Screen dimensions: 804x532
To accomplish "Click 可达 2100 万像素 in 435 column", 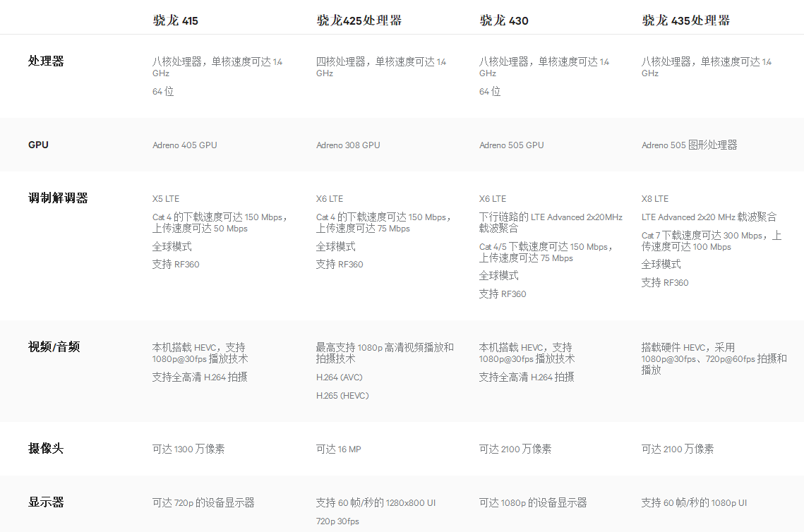I will click(678, 449).
